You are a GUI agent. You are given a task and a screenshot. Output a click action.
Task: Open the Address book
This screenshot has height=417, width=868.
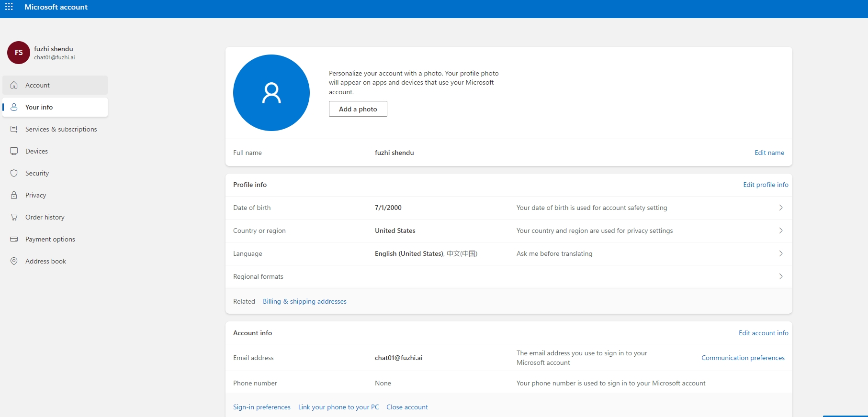[x=55, y=261]
